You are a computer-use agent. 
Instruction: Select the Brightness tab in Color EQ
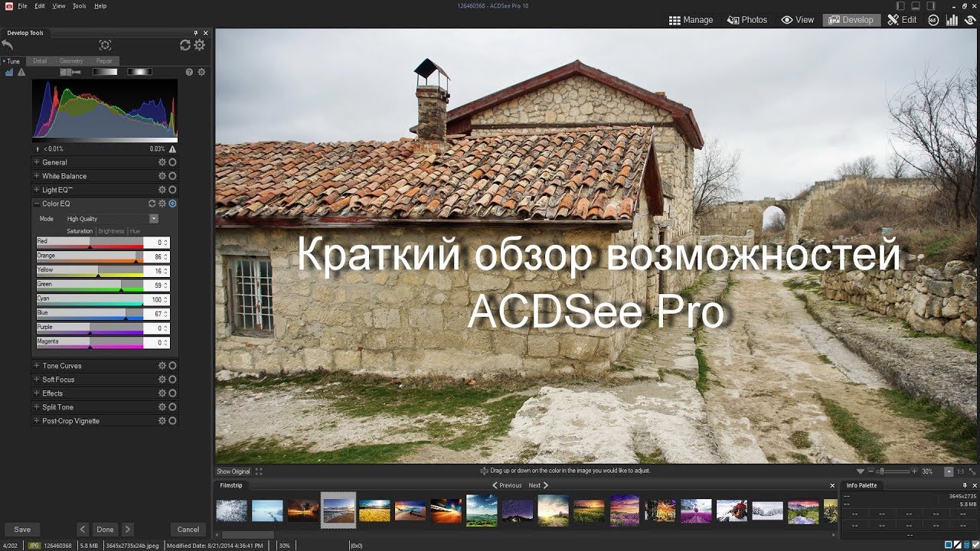(111, 231)
